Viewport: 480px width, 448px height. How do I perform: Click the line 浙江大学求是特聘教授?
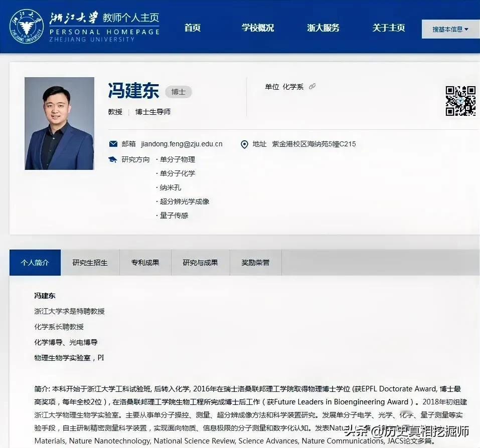(x=70, y=311)
